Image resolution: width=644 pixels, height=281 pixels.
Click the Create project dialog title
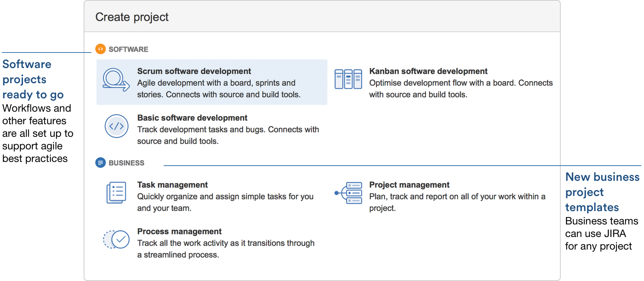132,17
